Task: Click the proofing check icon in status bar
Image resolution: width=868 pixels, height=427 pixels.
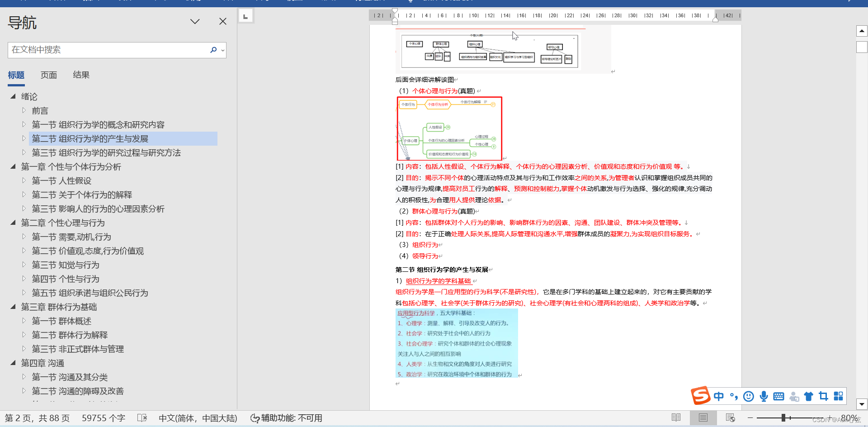Action: tap(142, 418)
